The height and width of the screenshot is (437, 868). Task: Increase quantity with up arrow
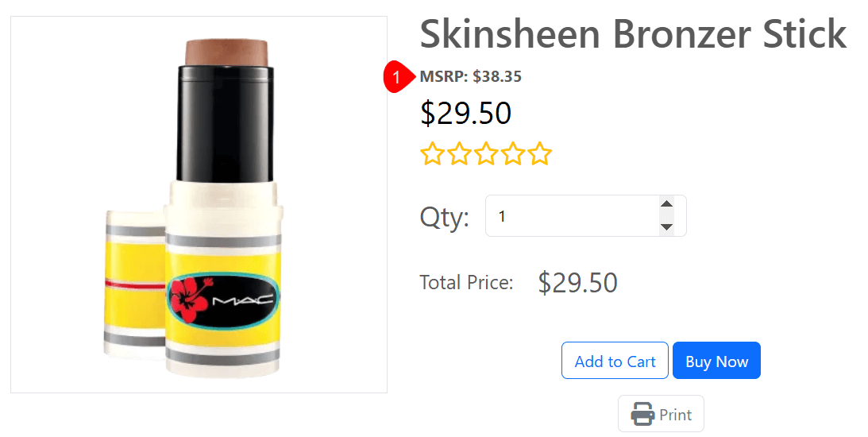click(x=666, y=204)
